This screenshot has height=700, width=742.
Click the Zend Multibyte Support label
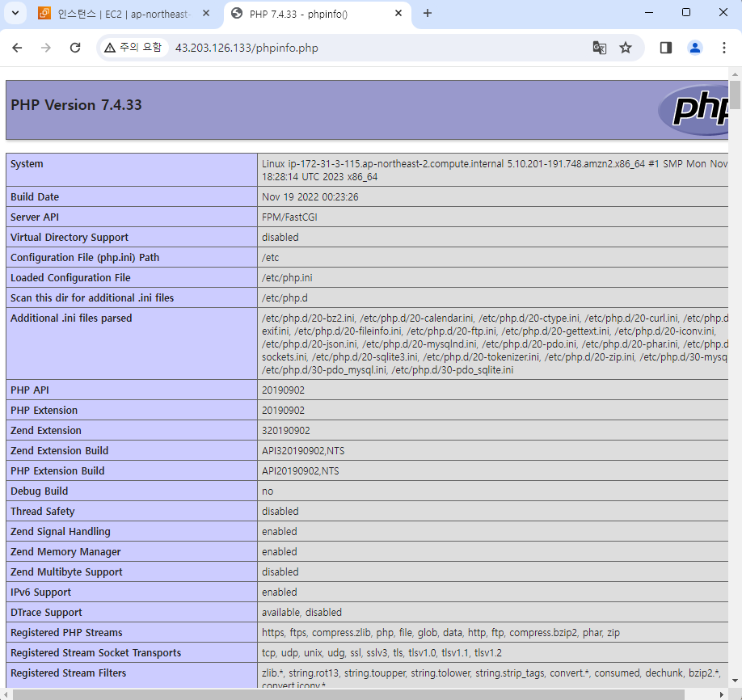[x=66, y=572]
